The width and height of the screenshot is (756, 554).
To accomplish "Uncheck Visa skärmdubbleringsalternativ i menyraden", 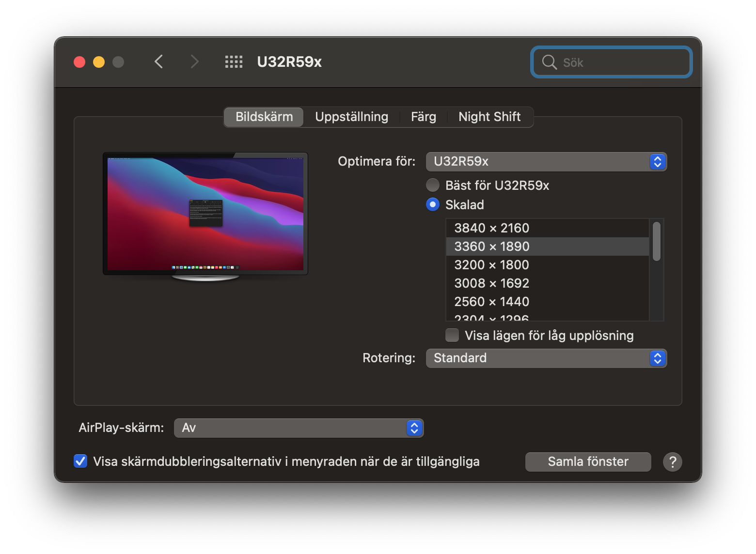I will pyautogui.click(x=80, y=462).
